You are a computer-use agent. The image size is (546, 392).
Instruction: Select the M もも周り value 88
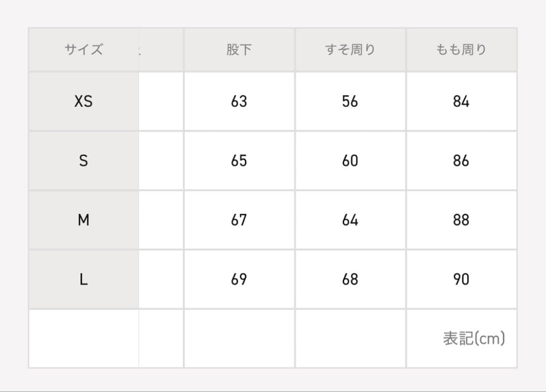461,220
